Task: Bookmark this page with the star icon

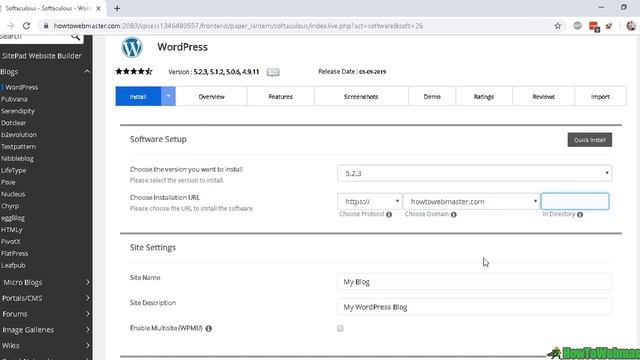Action: click(558, 26)
